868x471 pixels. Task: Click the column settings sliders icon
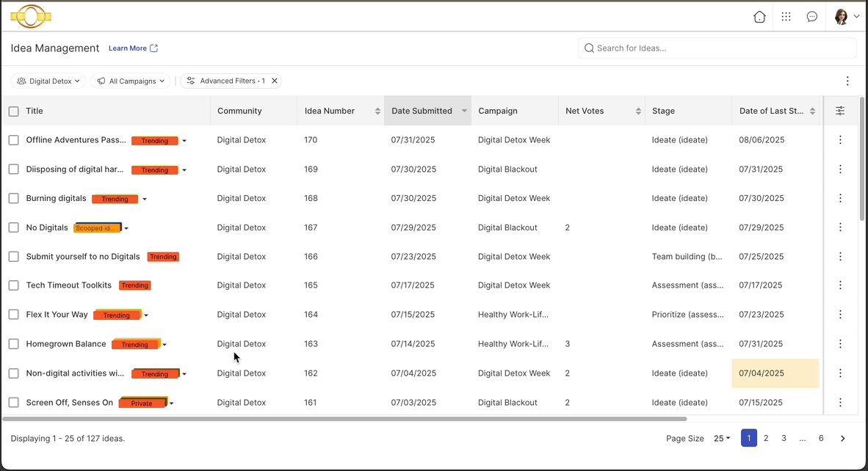tap(840, 111)
